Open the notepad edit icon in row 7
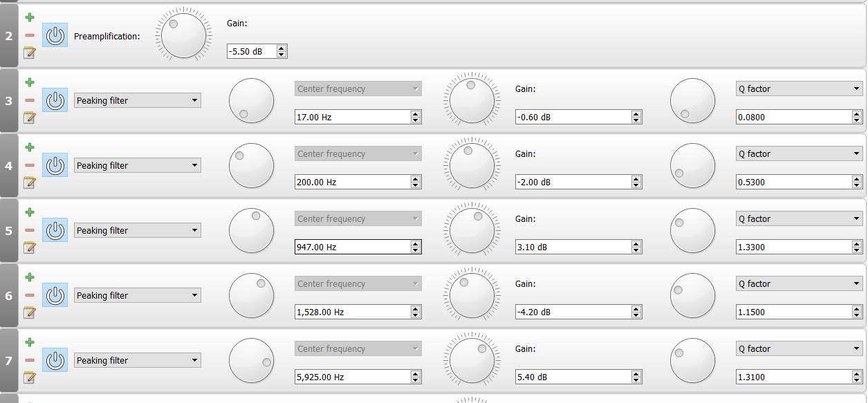The image size is (868, 403). point(29,377)
